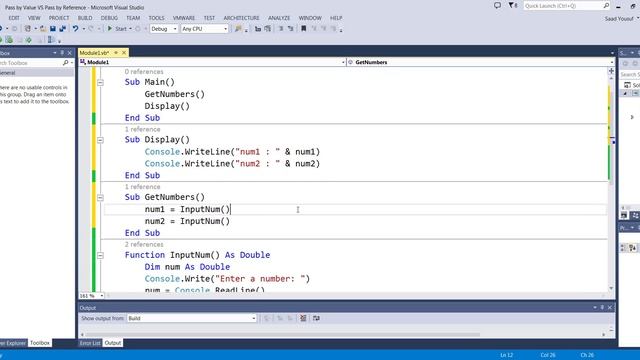Open the HELP menu
Screen dimensions: 640x360
point(336,18)
